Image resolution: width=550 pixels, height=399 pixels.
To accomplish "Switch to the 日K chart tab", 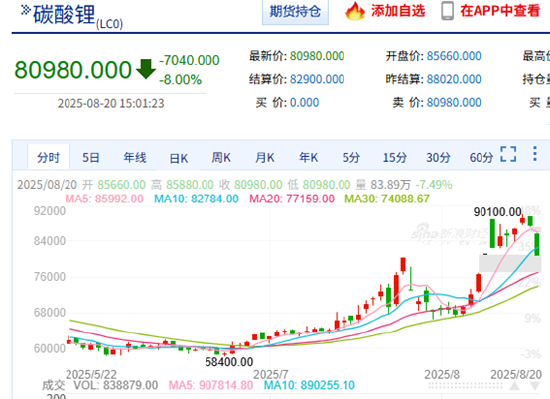I will pyautogui.click(x=179, y=158).
